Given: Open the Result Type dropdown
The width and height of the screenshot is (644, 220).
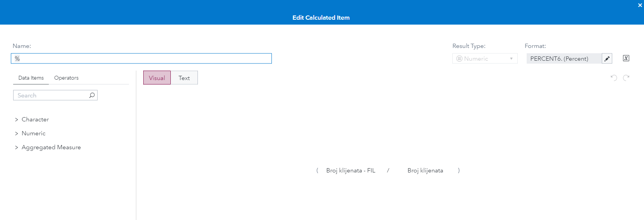Looking at the screenshot, I should pyautogui.click(x=485, y=59).
